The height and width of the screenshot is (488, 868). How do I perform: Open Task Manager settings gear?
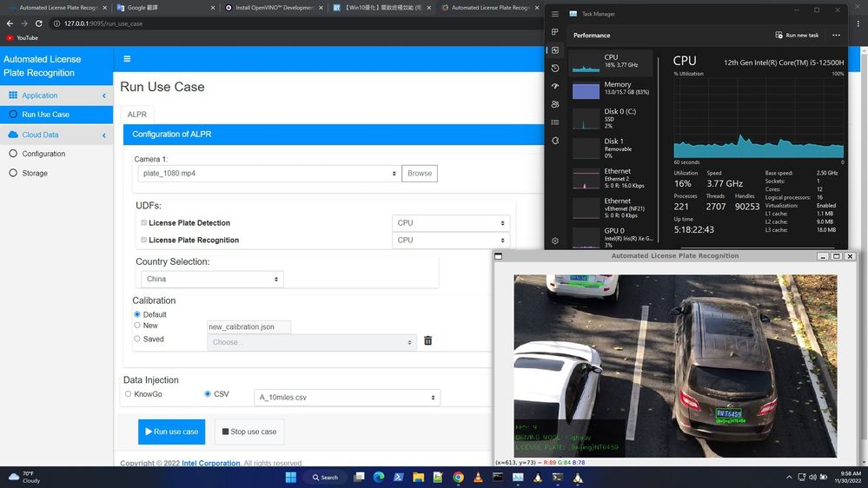tap(554, 241)
